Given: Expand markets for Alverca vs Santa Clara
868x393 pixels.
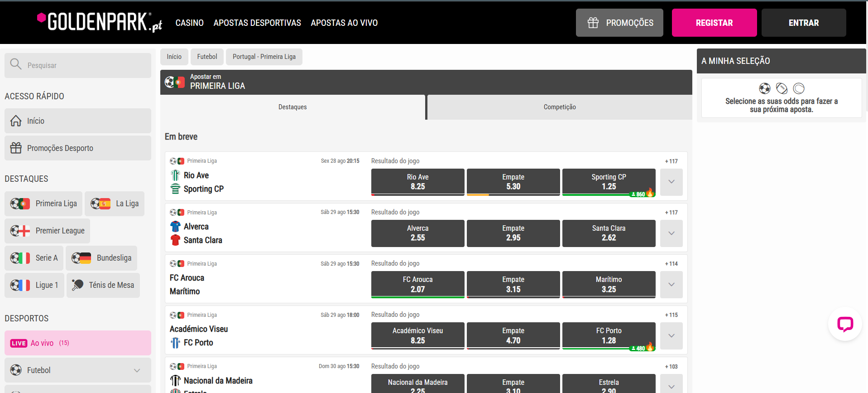Looking at the screenshot, I should pyautogui.click(x=671, y=233).
